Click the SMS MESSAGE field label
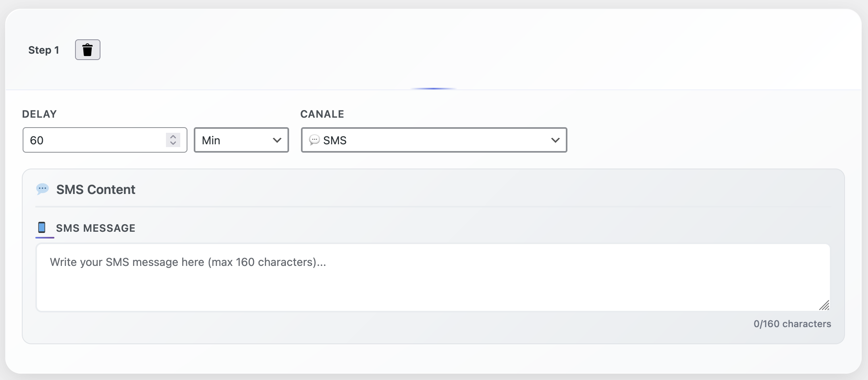868x380 pixels. (96, 228)
